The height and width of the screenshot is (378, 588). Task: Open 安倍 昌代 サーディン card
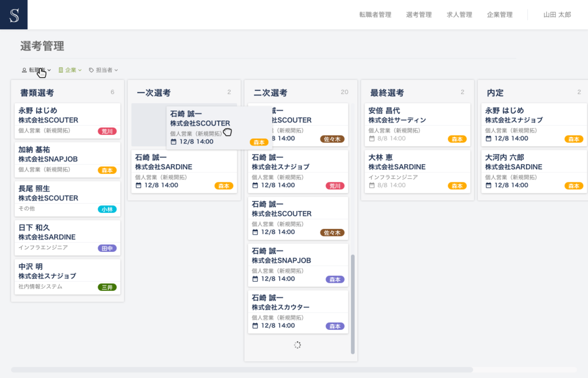pos(417,124)
